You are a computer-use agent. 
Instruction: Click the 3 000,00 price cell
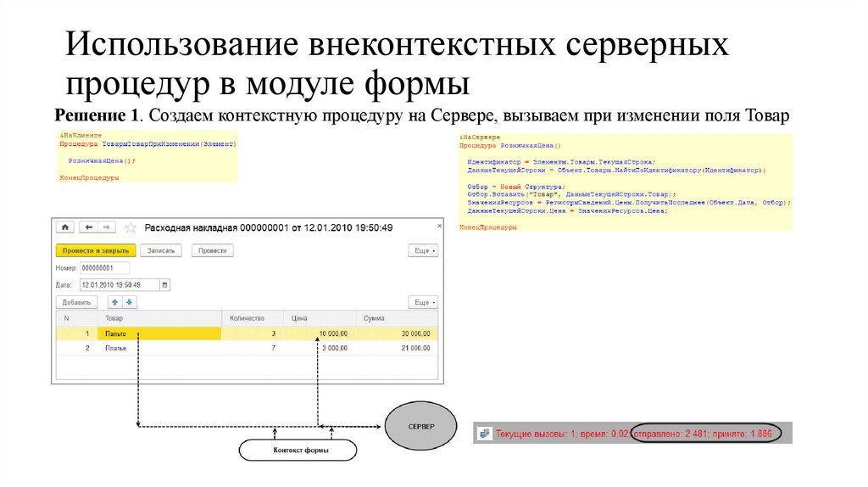pyautogui.click(x=320, y=348)
